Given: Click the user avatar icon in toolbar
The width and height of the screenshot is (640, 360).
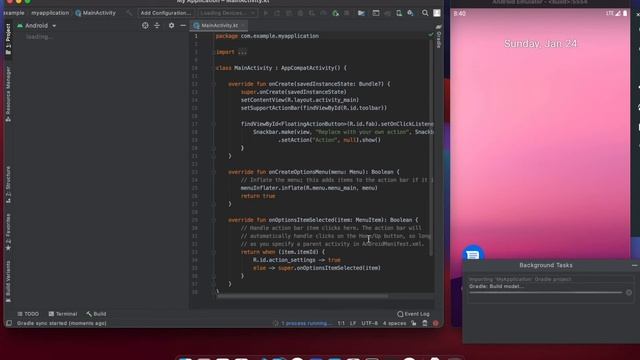Looking at the screenshot, I should 437,13.
